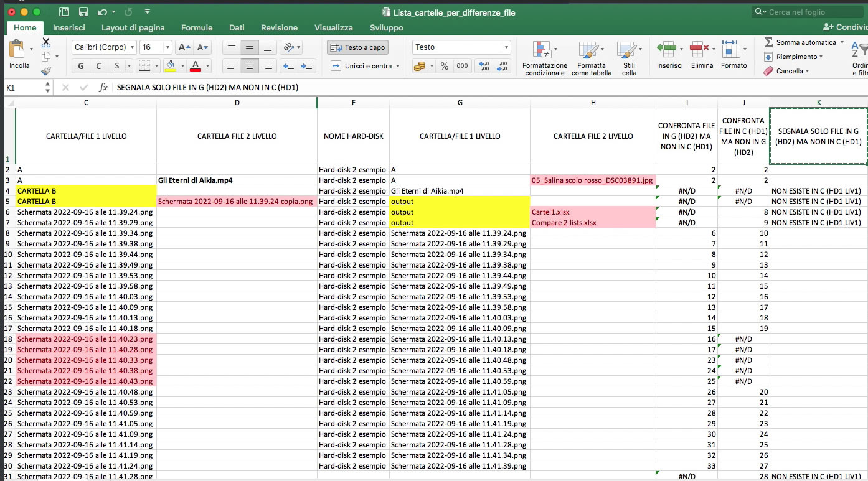This screenshot has width=868, height=481.
Task: Expand the fill color dropdown arrow
Action: coord(182,66)
